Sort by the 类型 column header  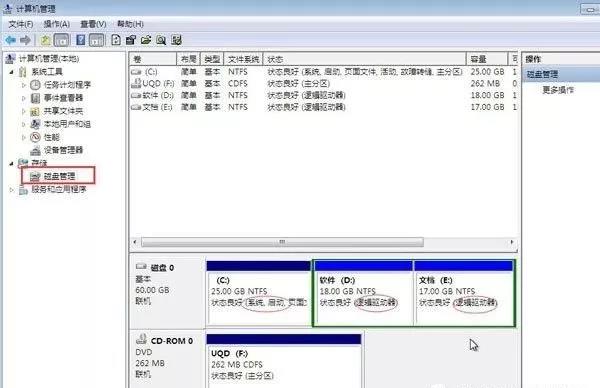point(212,59)
